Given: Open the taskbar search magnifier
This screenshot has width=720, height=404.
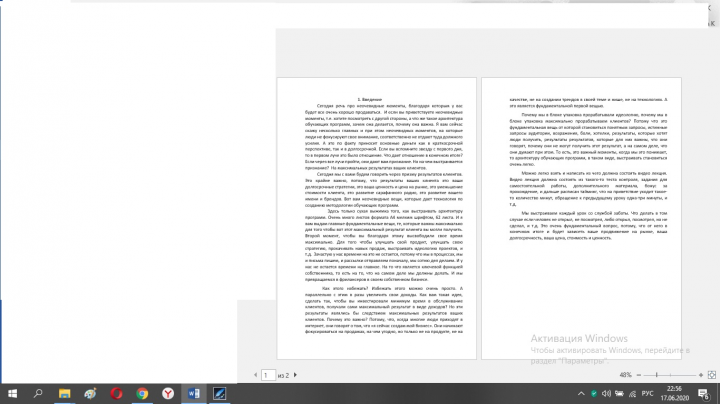Looking at the screenshot, I should coord(38,393).
